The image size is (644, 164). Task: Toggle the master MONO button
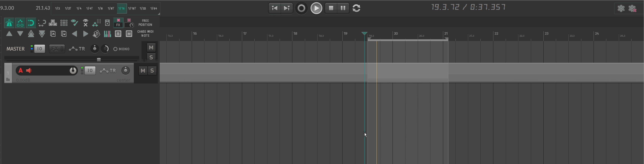pyautogui.click(x=122, y=49)
